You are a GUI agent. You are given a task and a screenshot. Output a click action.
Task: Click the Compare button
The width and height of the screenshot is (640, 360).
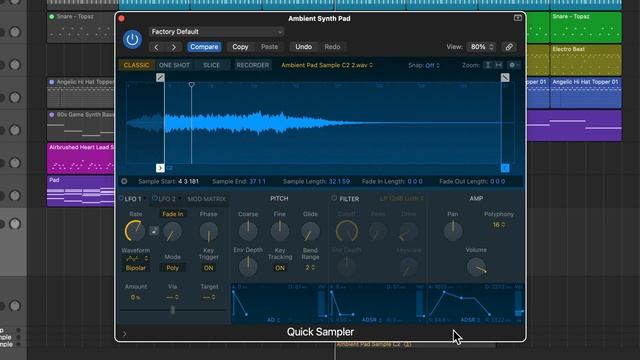point(204,47)
